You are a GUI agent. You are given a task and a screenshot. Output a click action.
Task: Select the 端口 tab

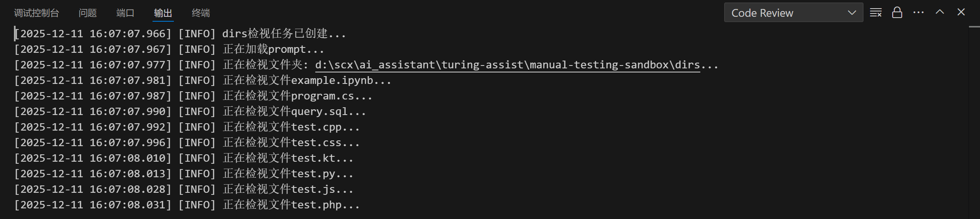[125, 13]
